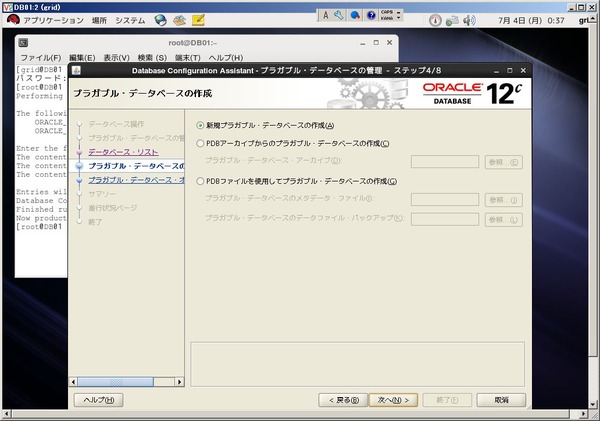Open the 場所 places menu

[99, 20]
